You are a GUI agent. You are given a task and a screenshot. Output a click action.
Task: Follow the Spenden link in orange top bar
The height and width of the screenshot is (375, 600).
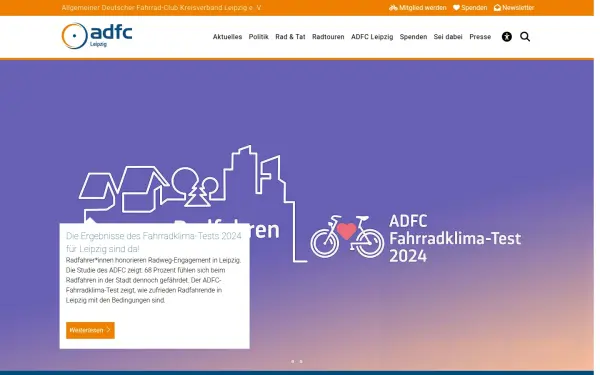point(470,8)
